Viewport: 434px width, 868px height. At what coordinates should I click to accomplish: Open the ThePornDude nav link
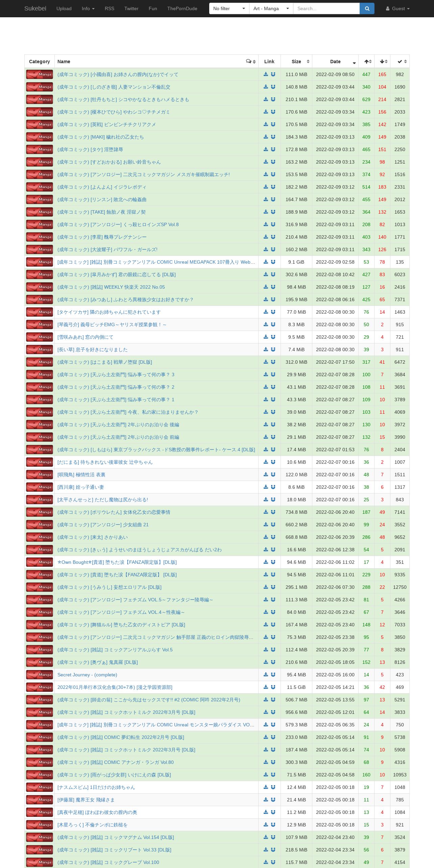tap(182, 8)
